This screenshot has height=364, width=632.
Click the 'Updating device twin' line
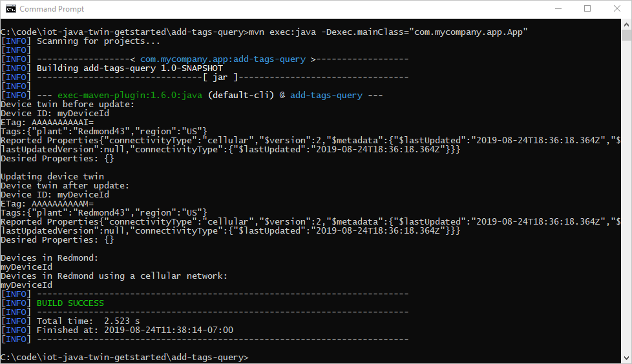[x=52, y=176]
